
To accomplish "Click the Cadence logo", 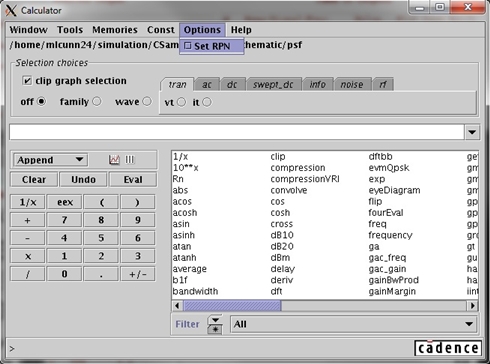I will point(448,348).
